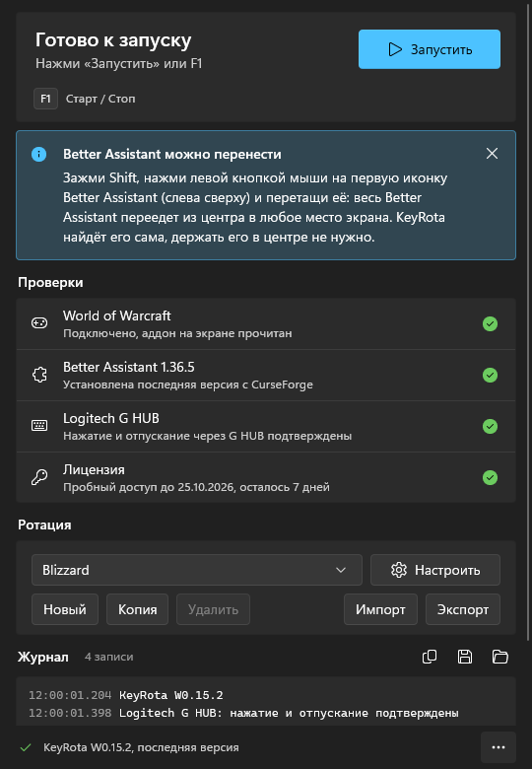Save the journal with floppy disk icon

pos(465,657)
